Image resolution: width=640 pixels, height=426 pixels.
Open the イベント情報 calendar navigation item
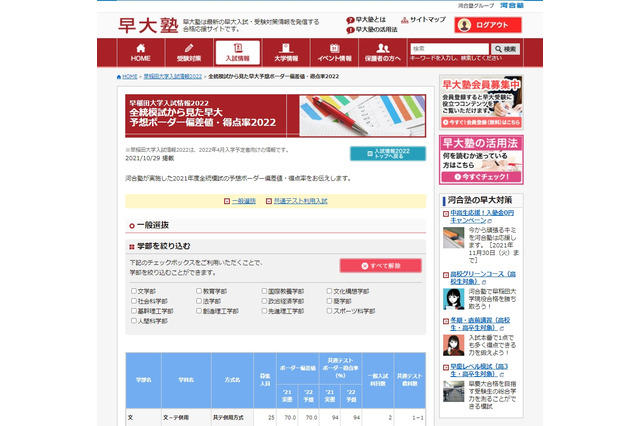[334, 52]
